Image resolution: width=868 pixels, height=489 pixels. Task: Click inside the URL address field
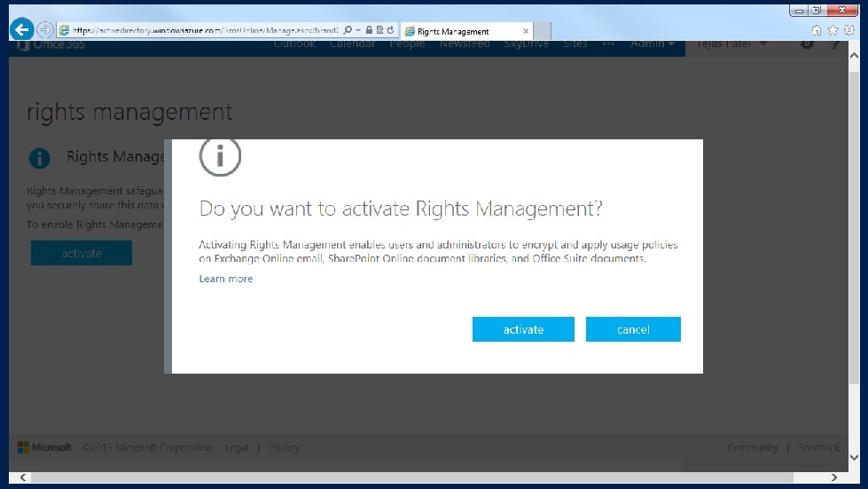click(x=205, y=30)
